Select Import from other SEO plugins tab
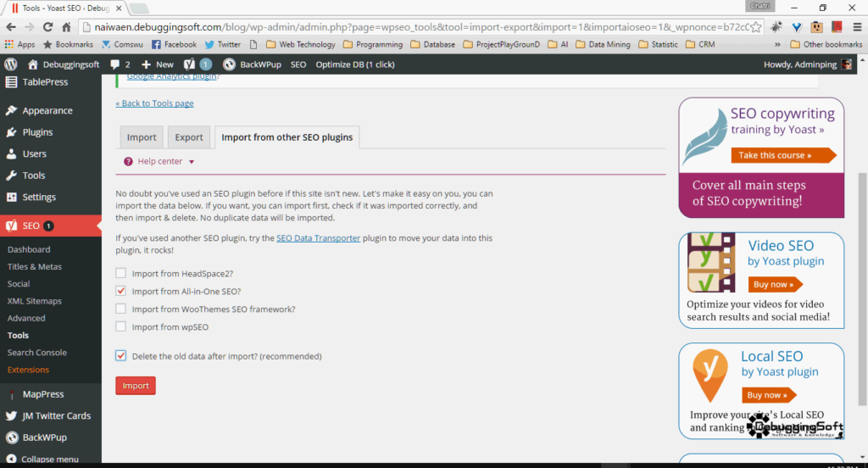The height and width of the screenshot is (468, 868). pyautogui.click(x=287, y=137)
